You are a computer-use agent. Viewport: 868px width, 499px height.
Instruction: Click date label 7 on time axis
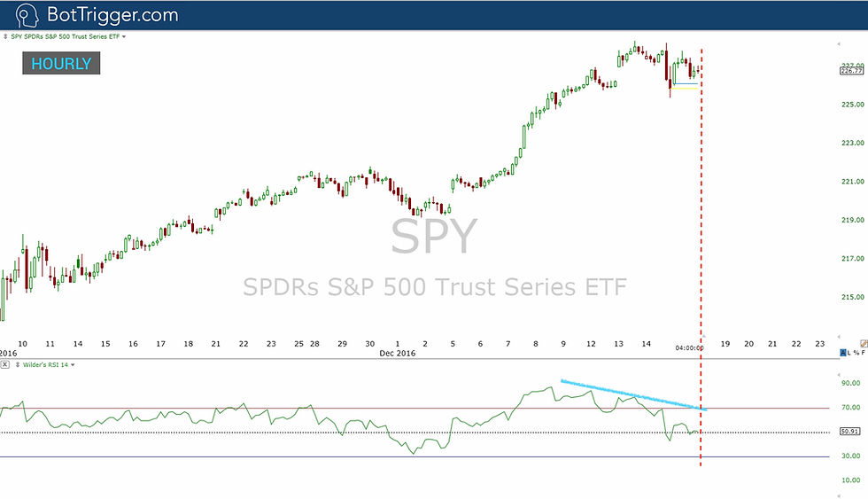pos(508,344)
